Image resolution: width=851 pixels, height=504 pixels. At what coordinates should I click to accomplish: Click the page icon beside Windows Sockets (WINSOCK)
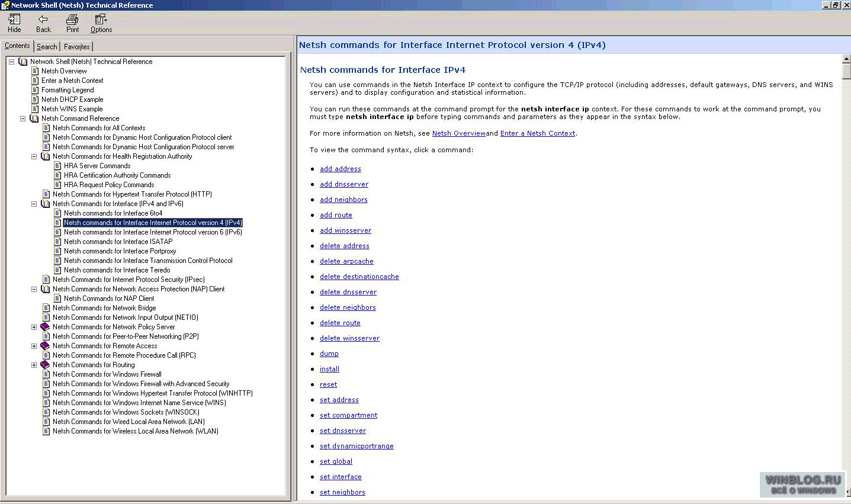[47, 412]
